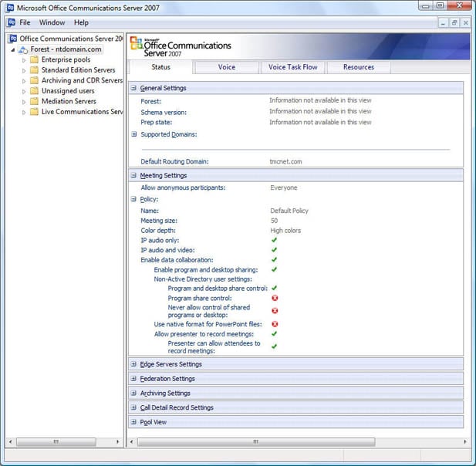Expand the Edge Servers Settings section
The image size is (476, 466).
134,364
